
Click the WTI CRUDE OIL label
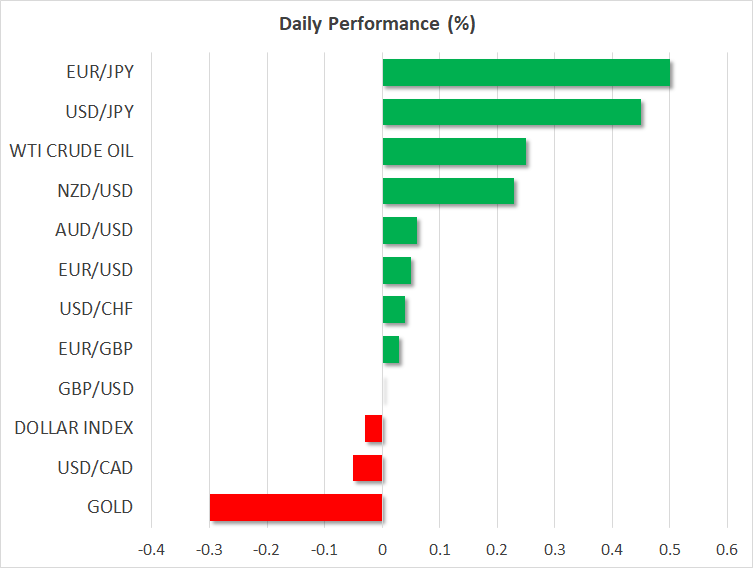point(71,151)
